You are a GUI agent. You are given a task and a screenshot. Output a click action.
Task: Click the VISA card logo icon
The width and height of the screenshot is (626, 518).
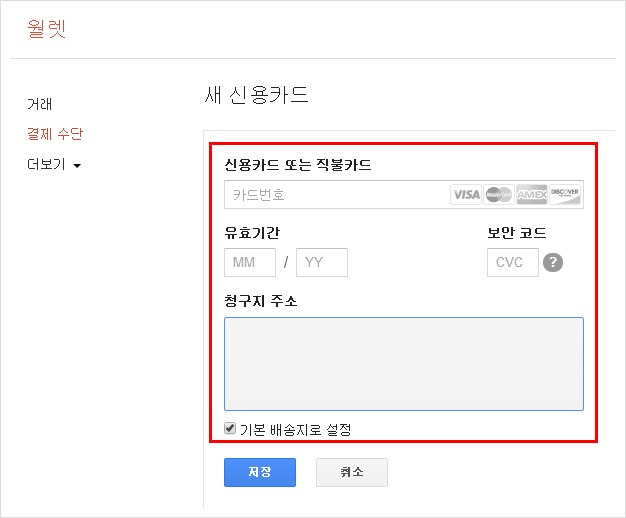click(466, 194)
